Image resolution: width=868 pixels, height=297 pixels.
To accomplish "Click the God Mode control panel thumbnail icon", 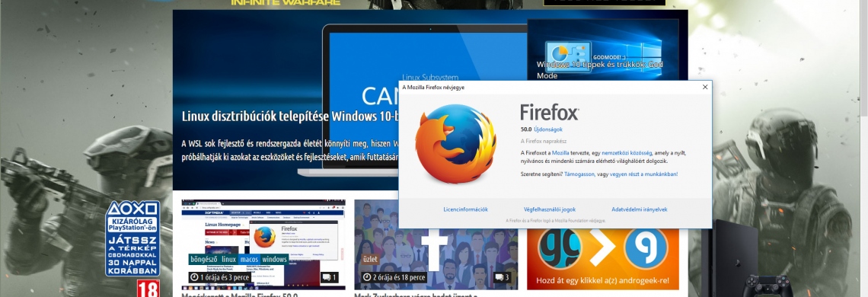I will [568, 57].
